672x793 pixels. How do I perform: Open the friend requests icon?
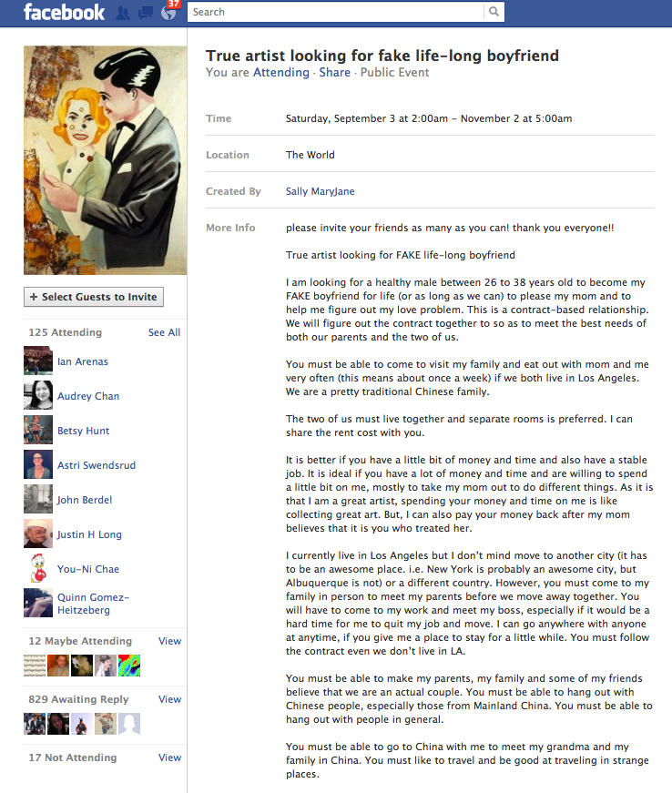tap(122, 13)
